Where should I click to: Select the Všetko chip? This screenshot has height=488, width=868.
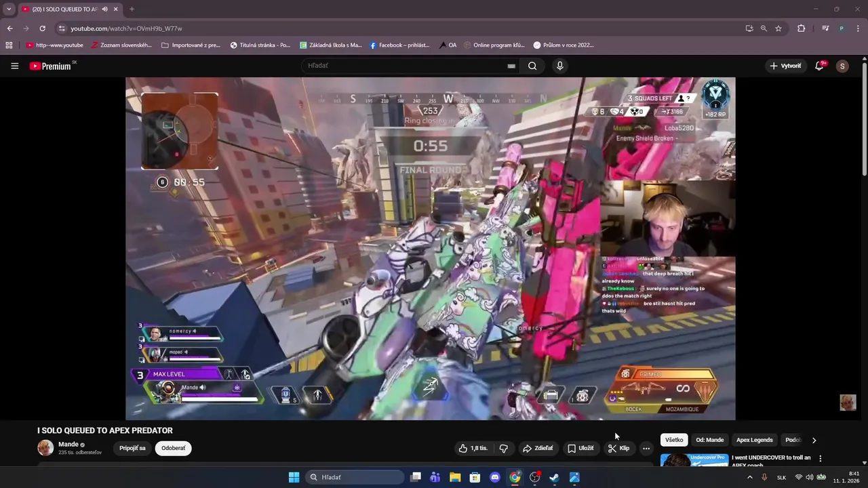tap(674, 440)
